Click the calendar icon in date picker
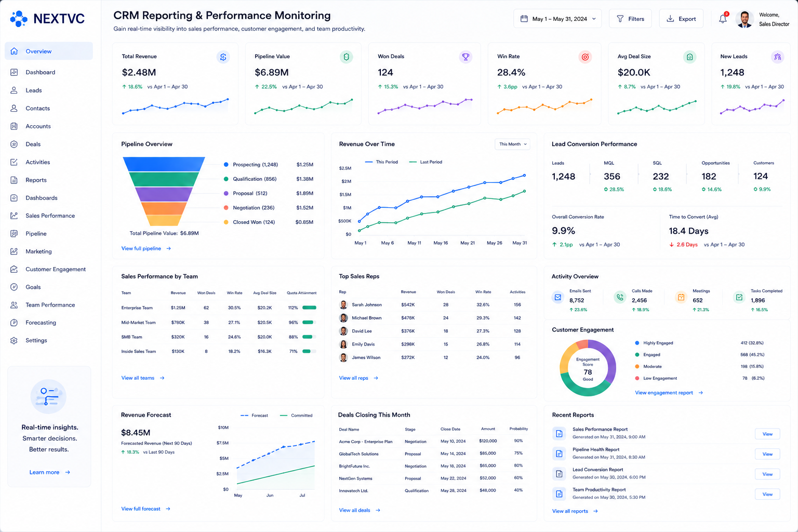The image size is (798, 532). [524, 19]
